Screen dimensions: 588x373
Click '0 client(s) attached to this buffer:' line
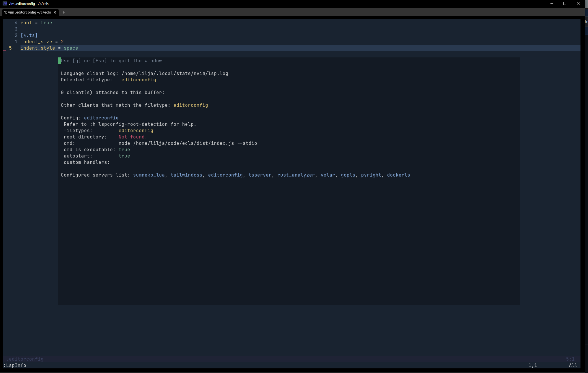[113, 93]
